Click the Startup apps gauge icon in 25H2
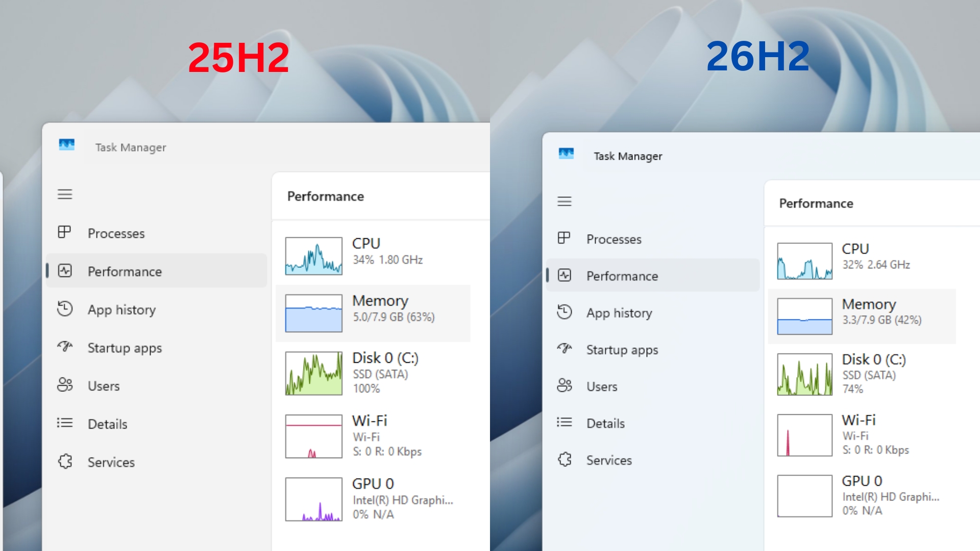Screen dimensions: 980x551 65,347
